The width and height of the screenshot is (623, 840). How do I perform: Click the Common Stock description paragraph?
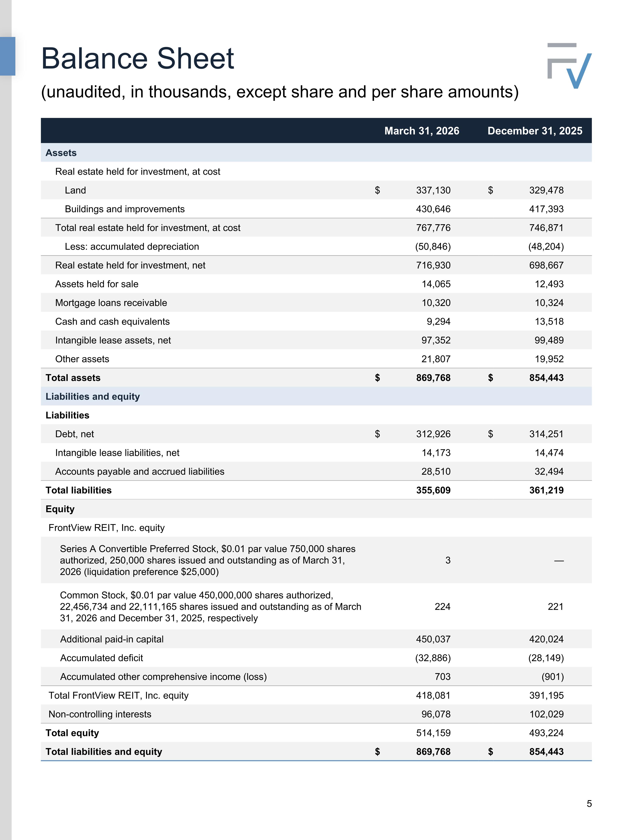[210, 607]
